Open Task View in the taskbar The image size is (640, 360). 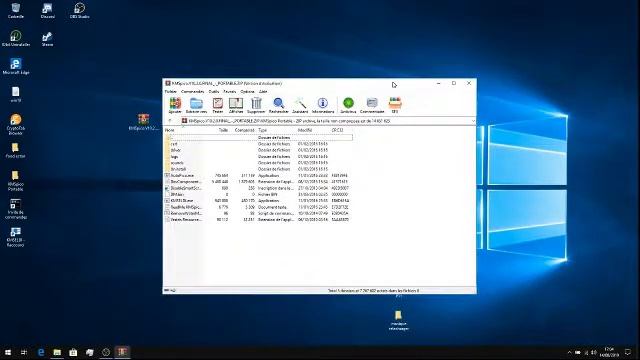[24, 352]
